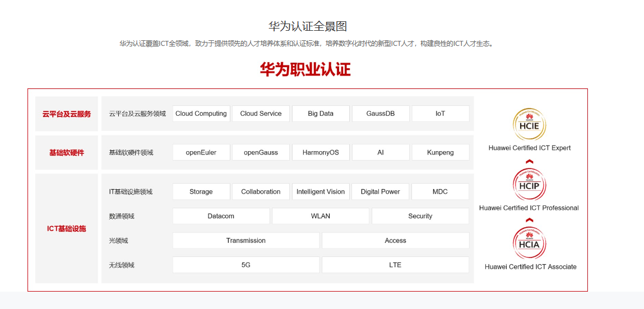Select the Big Data certification box

click(321, 114)
